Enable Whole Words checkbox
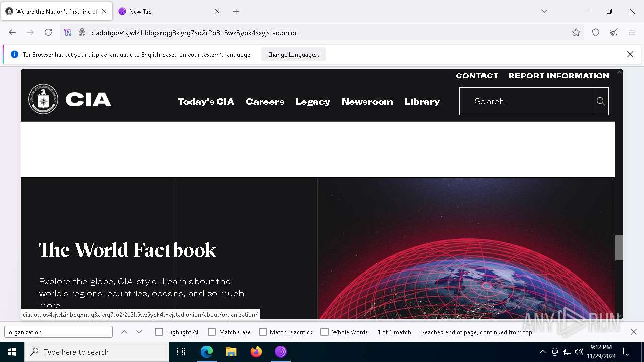The image size is (644, 362). point(325,332)
